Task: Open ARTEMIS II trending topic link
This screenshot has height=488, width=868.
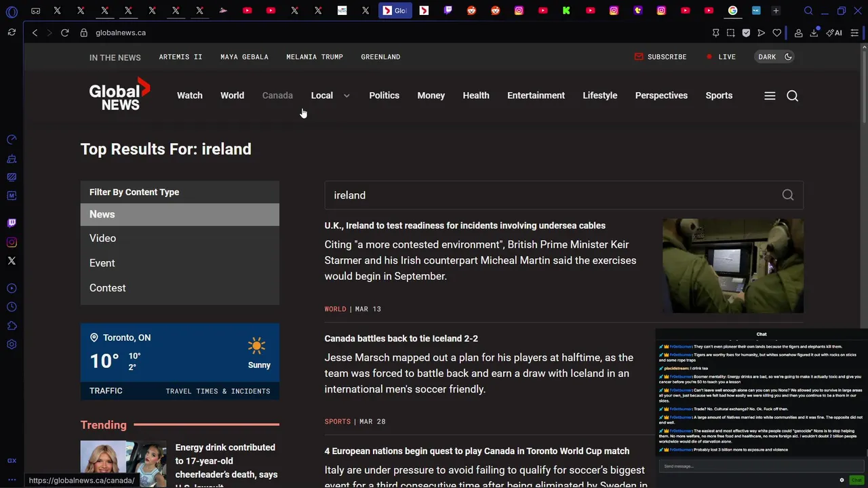Action: 180,57
